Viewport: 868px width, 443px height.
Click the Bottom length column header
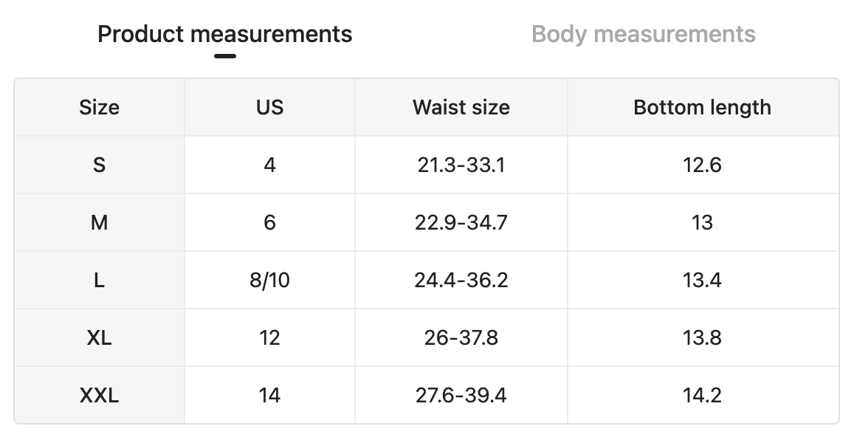[703, 108]
